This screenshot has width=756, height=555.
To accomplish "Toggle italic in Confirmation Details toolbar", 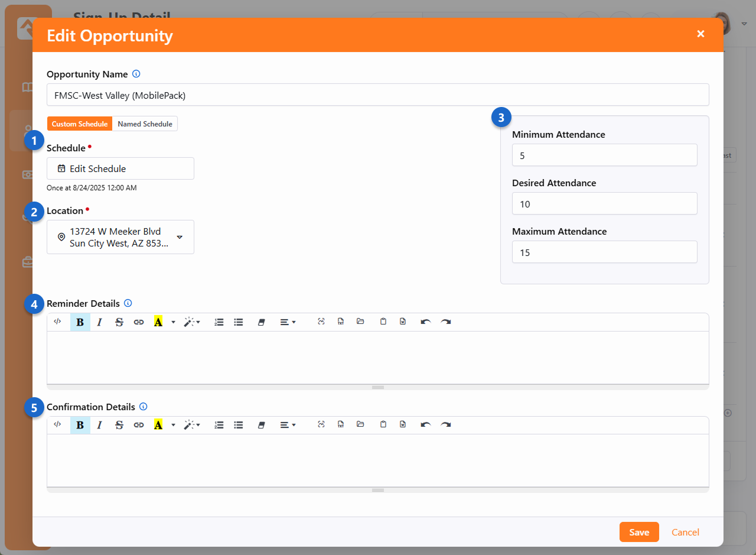I will [x=99, y=425].
